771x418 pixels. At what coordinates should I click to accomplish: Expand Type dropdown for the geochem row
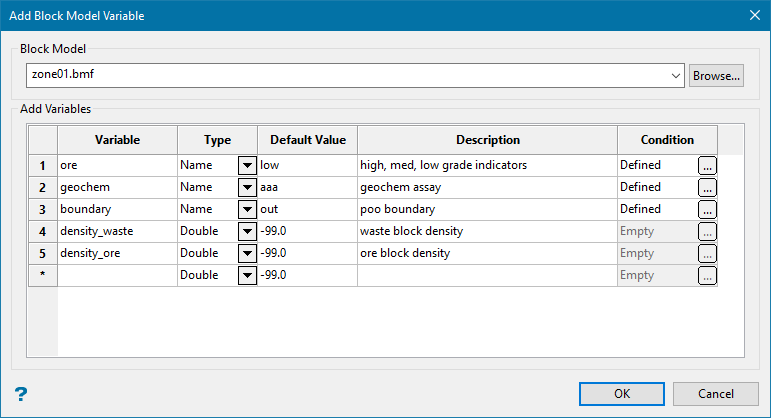click(x=246, y=187)
